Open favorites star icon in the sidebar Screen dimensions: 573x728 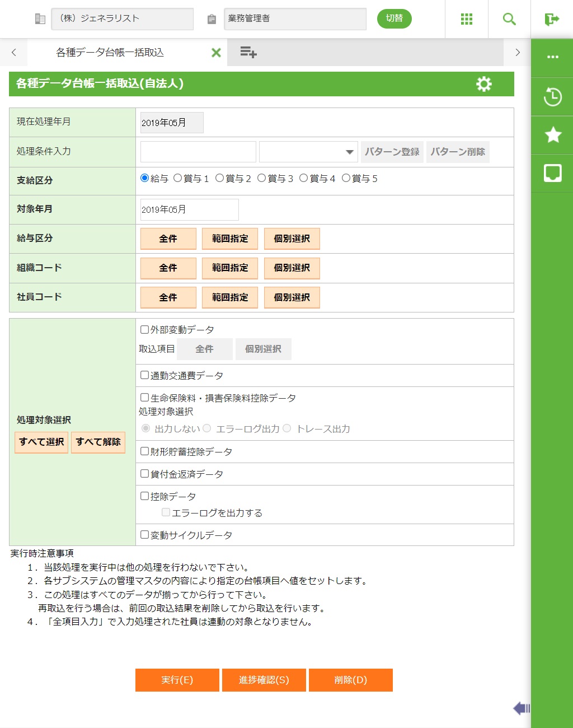(x=553, y=135)
